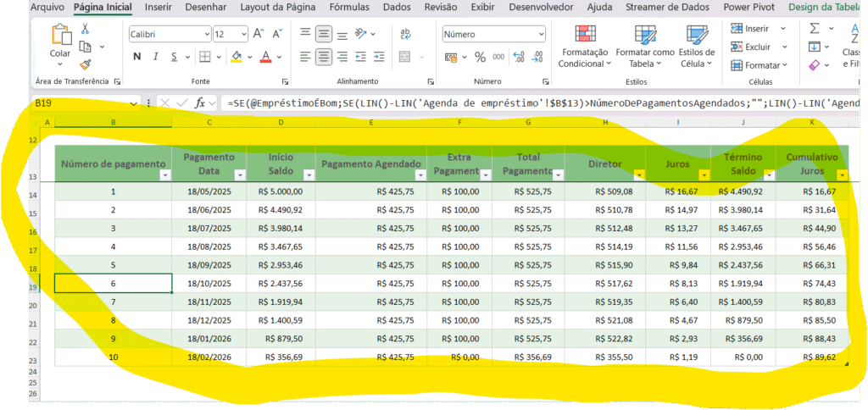Click the formula bar confirm checkmark icon
The image size is (868, 410).
click(x=182, y=102)
